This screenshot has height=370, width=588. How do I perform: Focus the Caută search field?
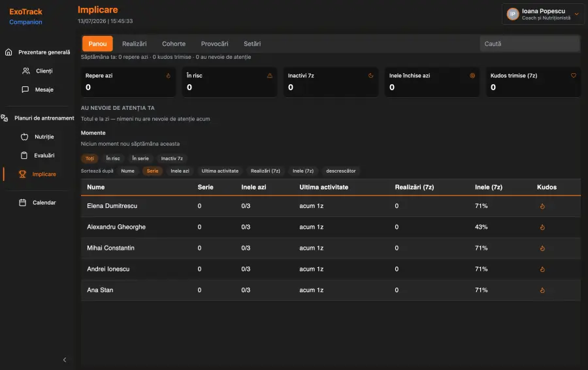[x=530, y=44]
